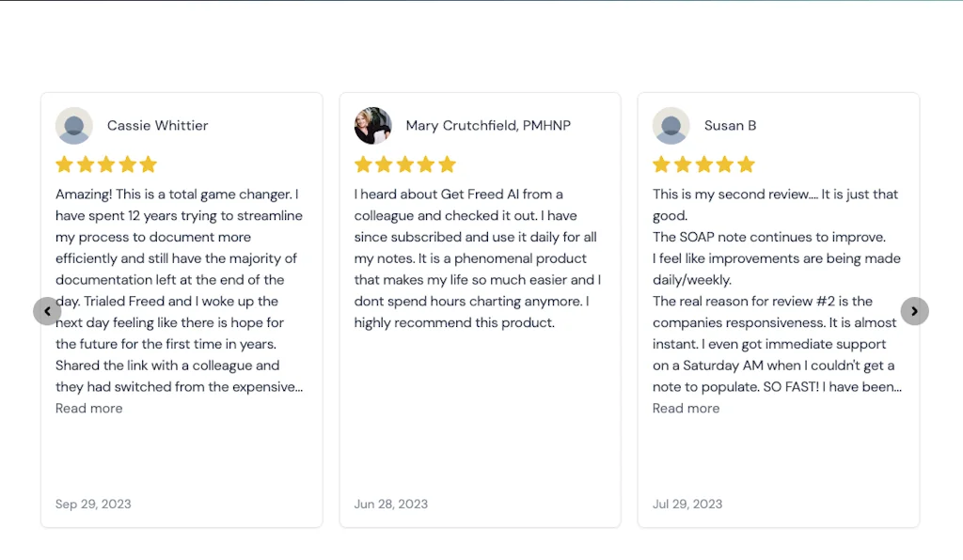Click the Sep 29, 2023 review date
The width and height of the screenshot is (963, 560).
[x=93, y=504]
